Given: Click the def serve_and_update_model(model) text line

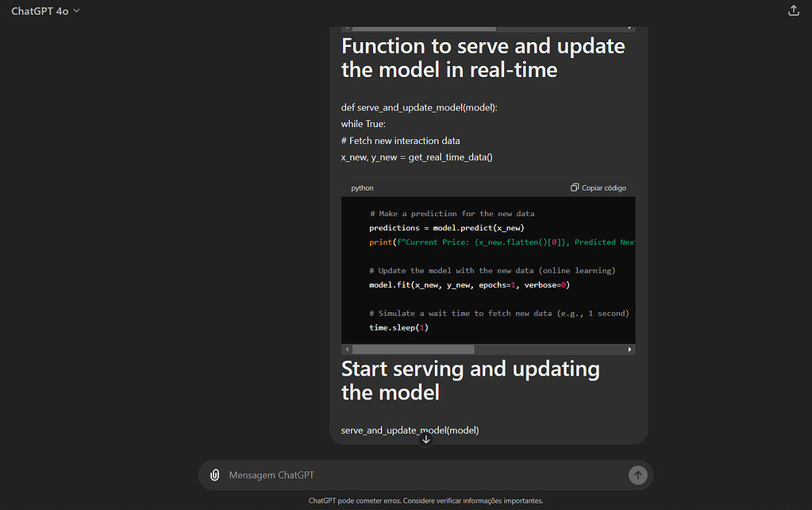Looking at the screenshot, I should point(419,107).
